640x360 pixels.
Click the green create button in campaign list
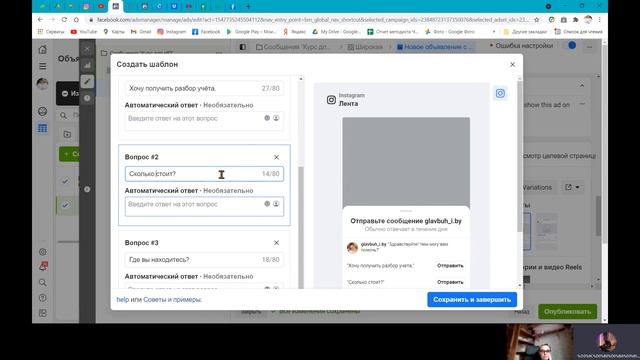[x=69, y=154]
